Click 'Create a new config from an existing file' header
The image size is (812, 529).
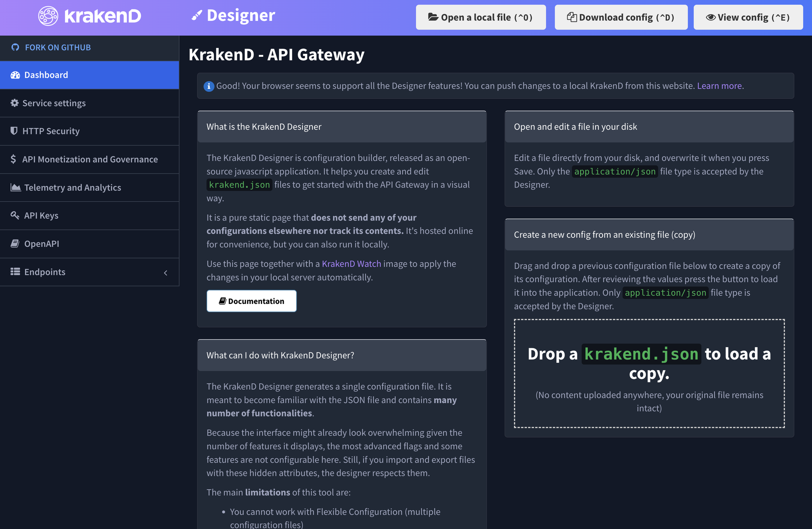click(x=649, y=234)
